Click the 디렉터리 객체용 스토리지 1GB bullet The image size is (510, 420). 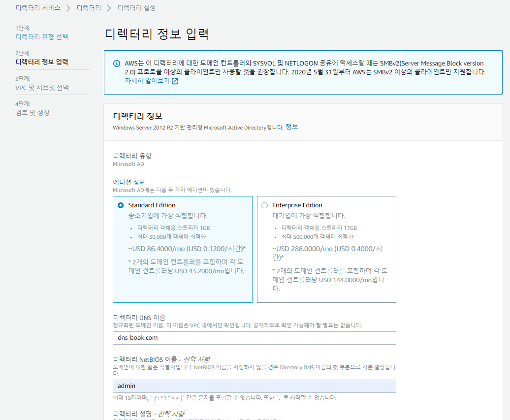(173, 228)
